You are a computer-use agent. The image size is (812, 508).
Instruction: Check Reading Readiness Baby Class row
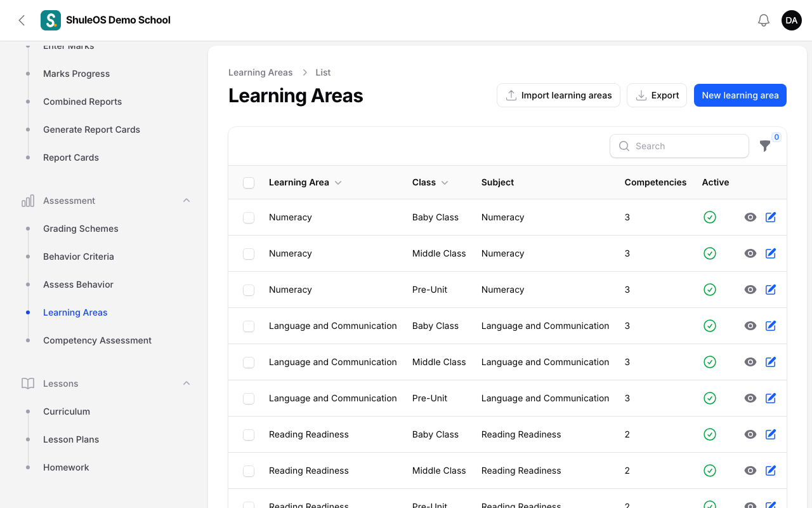pos(249,435)
